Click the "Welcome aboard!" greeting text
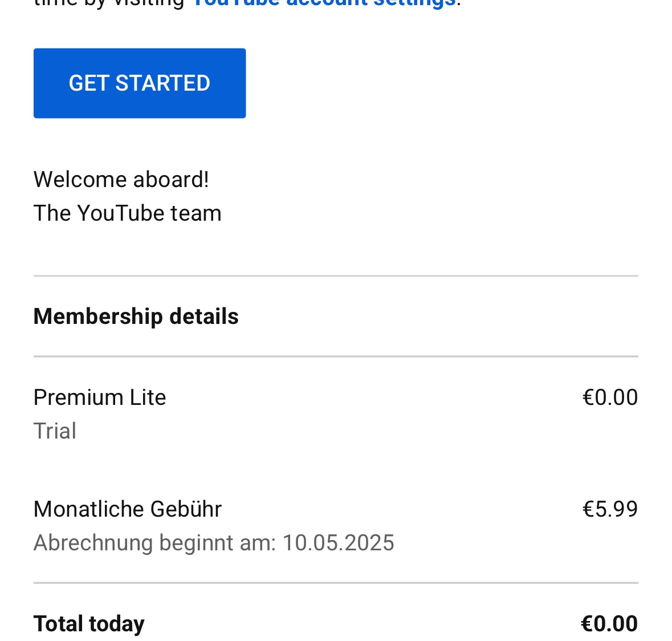 click(121, 180)
